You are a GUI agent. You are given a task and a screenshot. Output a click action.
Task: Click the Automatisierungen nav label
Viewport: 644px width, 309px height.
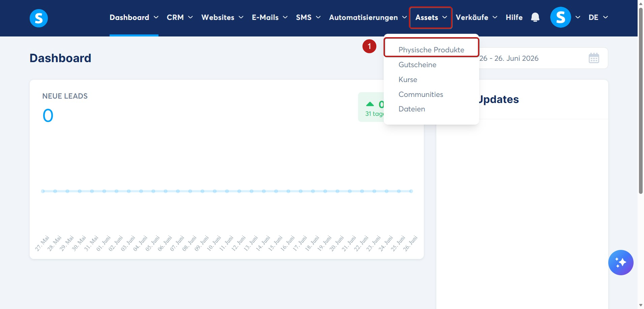coord(363,17)
